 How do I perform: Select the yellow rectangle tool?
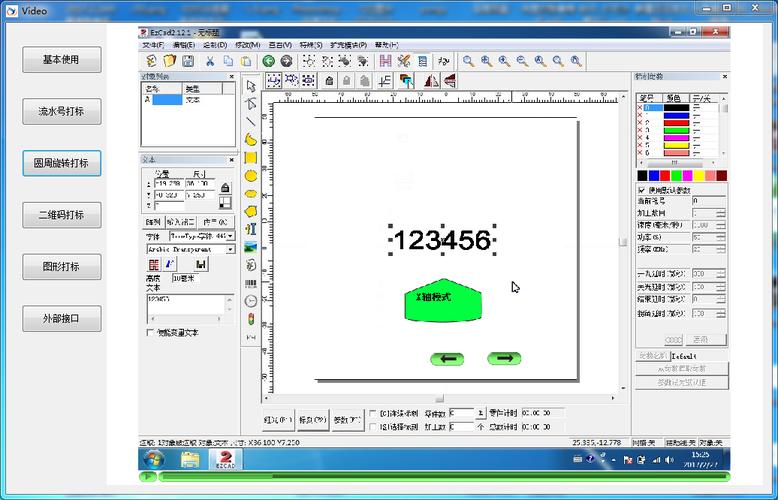[x=251, y=158]
